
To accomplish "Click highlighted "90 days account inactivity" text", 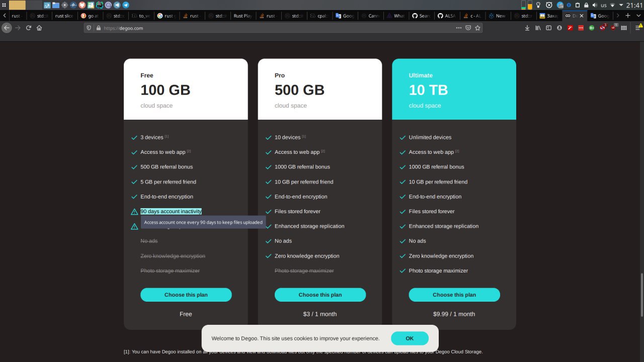I will click(x=171, y=211).
